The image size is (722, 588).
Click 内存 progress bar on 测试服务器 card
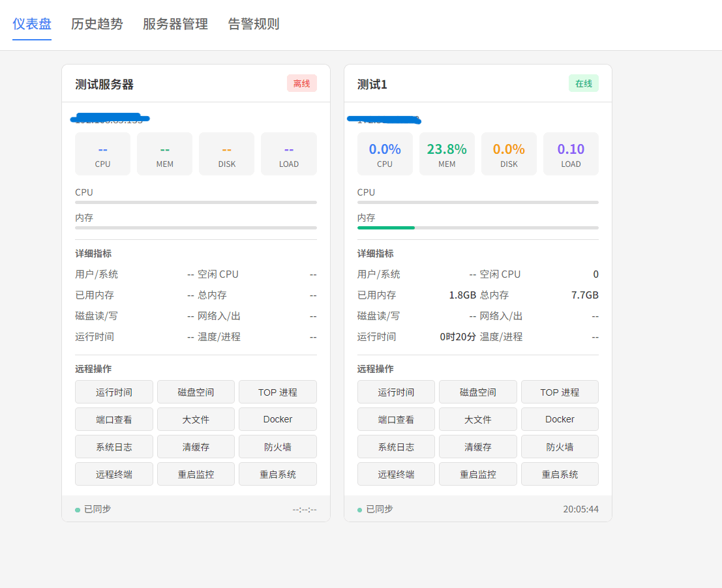(196, 228)
